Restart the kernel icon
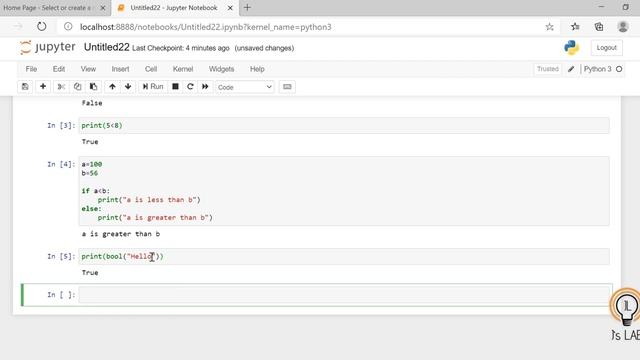This screenshot has height=360, width=640. coord(190,87)
